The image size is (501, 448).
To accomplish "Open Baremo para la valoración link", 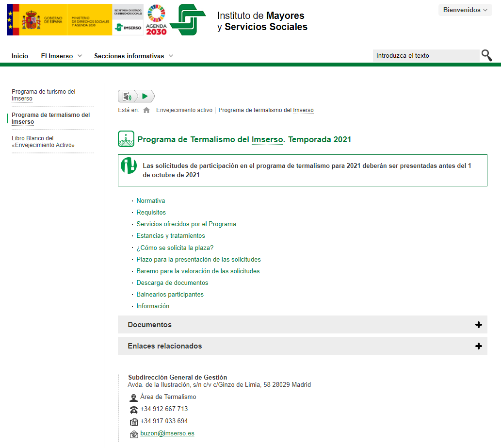I will pos(198,271).
